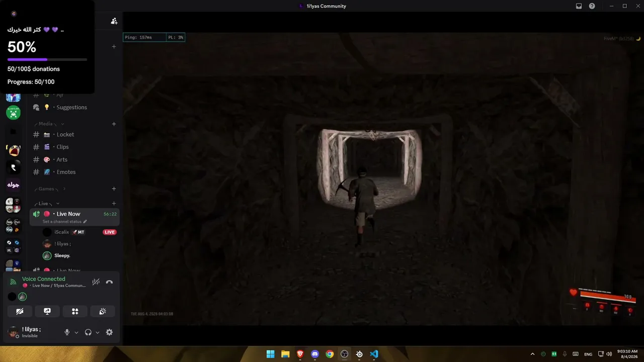Viewport: 644px width, 362px height.
Task: Disconnect from the voice channel
Action: click(x=109, y=282)
